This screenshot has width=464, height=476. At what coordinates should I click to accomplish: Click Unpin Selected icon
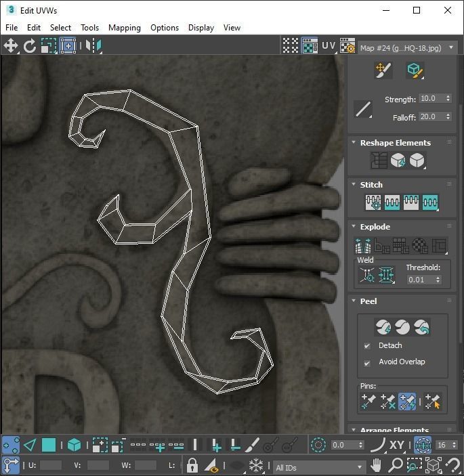coord(387,402)
